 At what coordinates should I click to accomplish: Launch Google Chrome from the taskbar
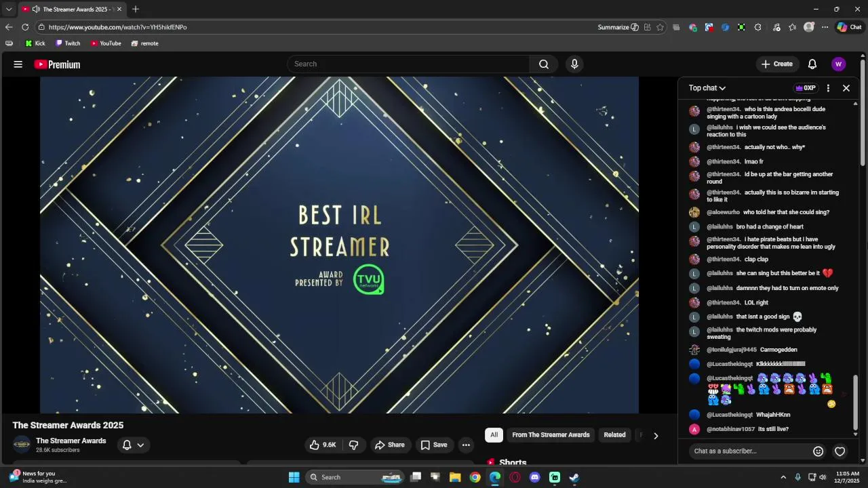click(475, 477)
